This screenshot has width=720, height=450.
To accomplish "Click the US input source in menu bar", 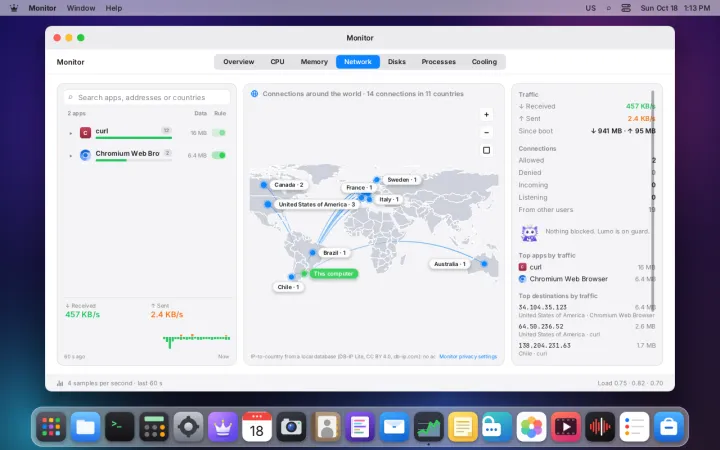I will tap(591, 8).
